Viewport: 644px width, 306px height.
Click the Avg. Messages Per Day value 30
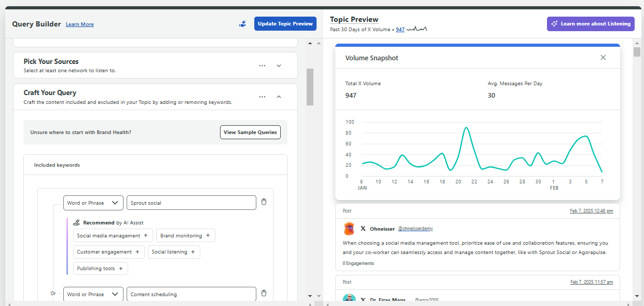click(491, 95)
